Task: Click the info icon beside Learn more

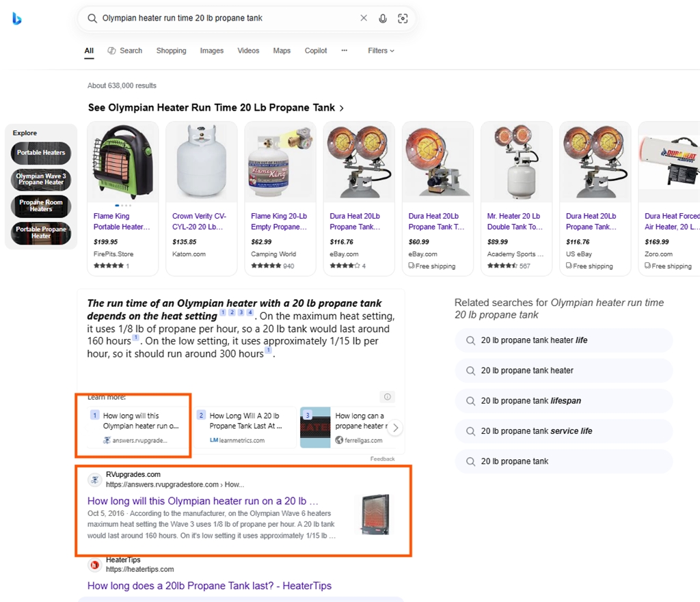Action: pos(388,397)
